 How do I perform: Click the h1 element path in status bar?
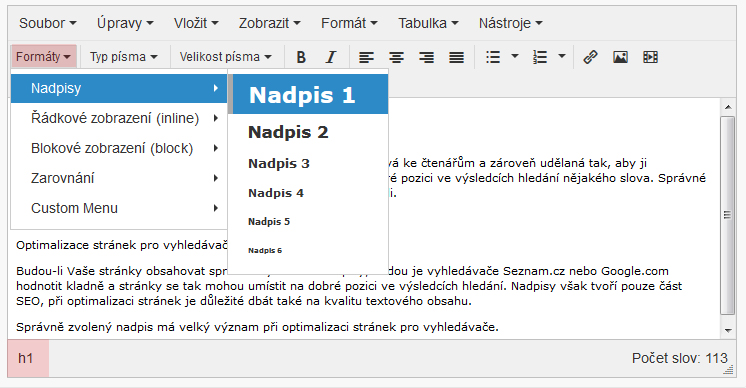coord(26,358)
